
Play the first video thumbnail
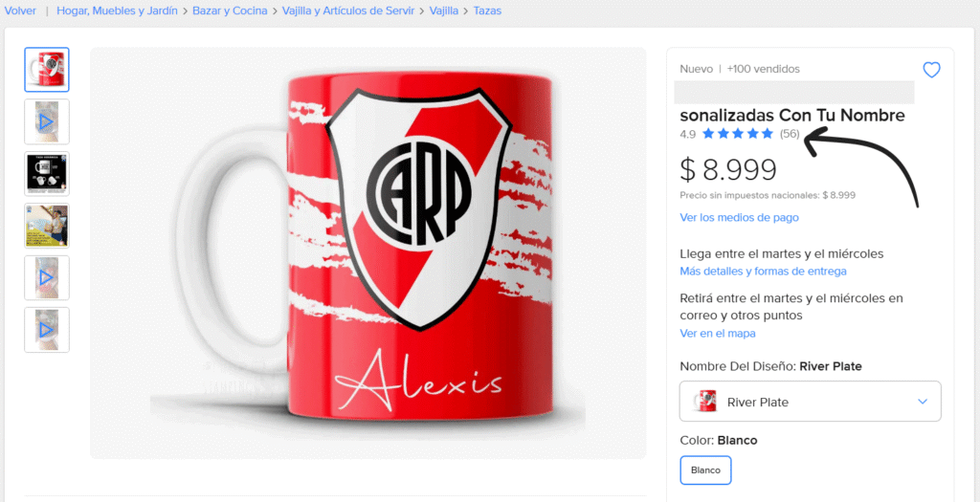click(47, 121)
